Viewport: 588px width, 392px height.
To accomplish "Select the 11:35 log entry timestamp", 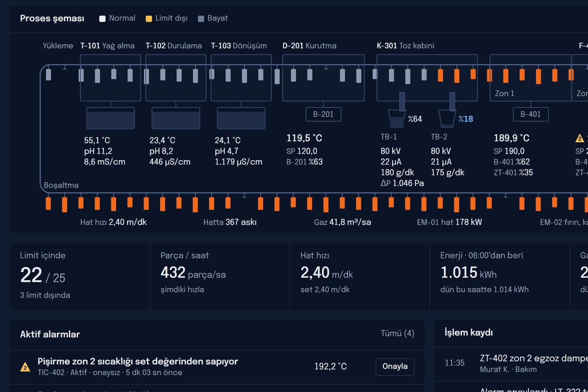I will pos(454,363).
